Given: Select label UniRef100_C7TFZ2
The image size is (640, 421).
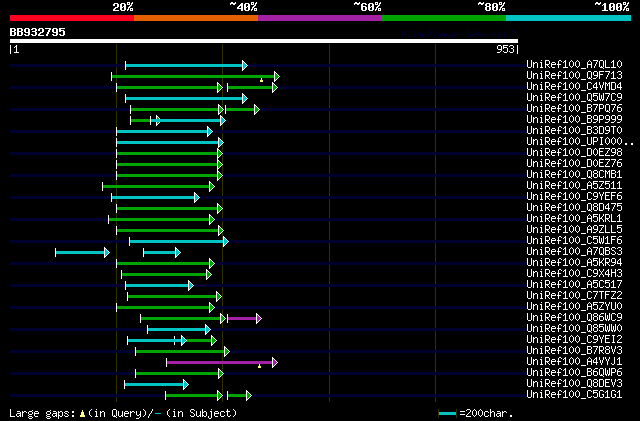Looking at the screenshot, I should click(574, 296).
